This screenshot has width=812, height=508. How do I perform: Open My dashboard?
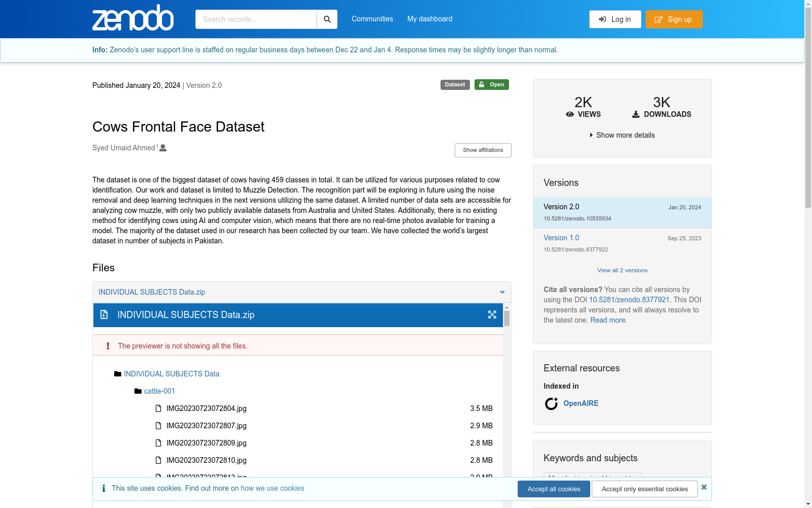[x=430, y=19]
